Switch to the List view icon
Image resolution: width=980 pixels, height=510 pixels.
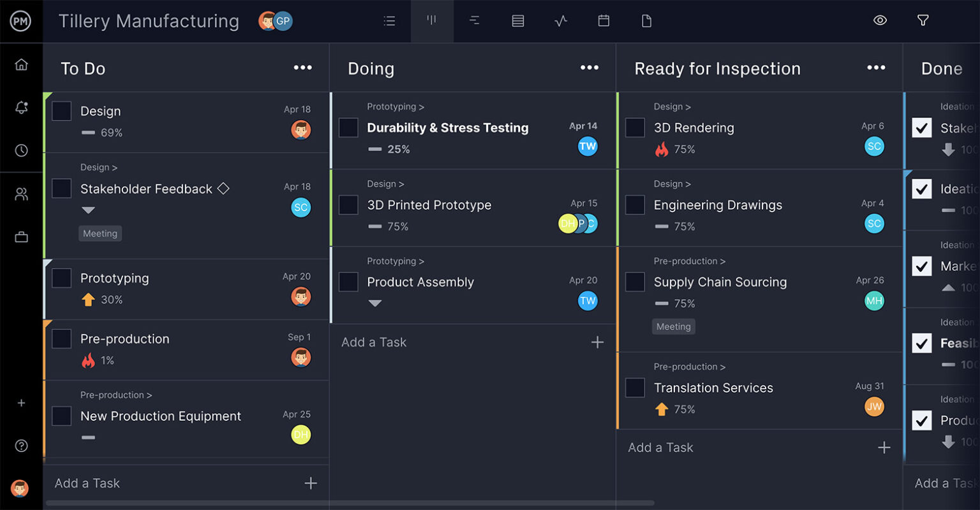coord(389,20)
